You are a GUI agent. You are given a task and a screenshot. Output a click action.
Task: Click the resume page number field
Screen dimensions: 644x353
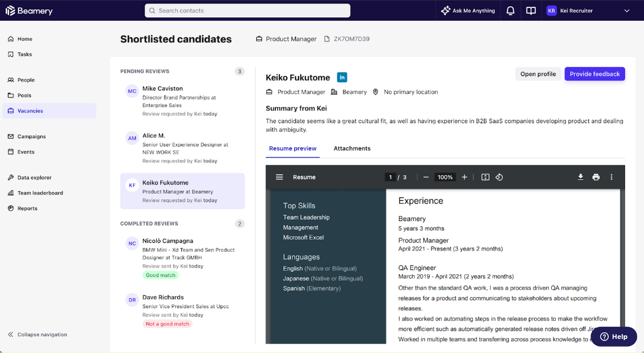[390, 177]
